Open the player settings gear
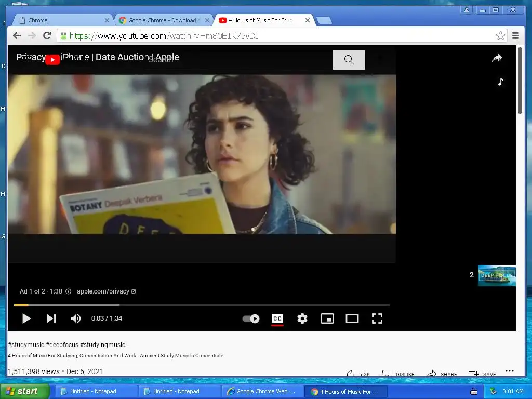 [x=302, y=318]
